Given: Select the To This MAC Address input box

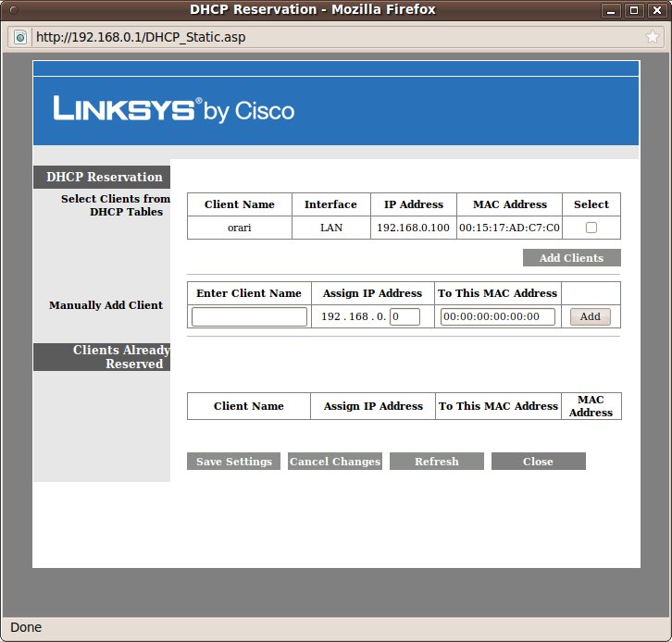Looking at the screenshot, I should [x=498, y=316].
